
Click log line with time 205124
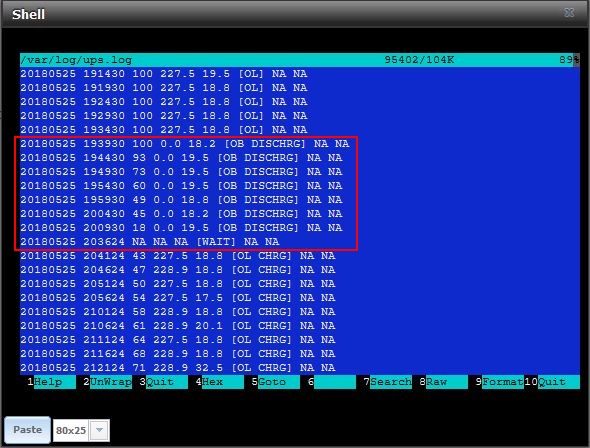tap(178, 284)
